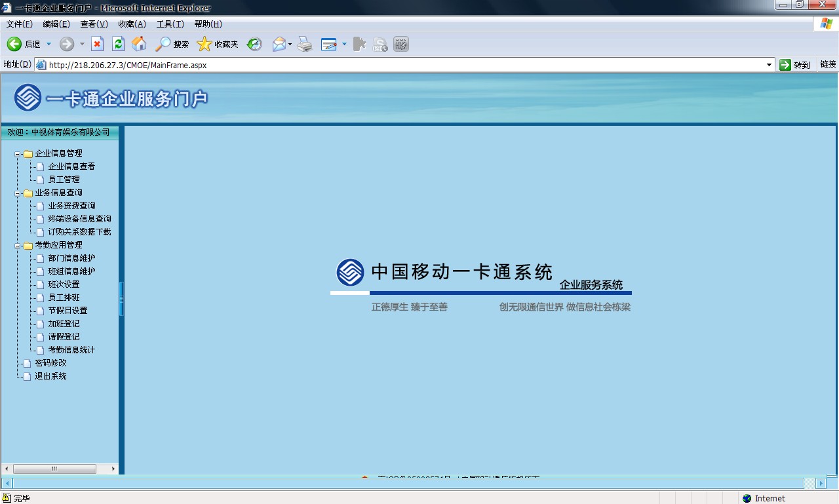Click the China Mobile logo in header
839x504 pixels.
click(28, 98)
